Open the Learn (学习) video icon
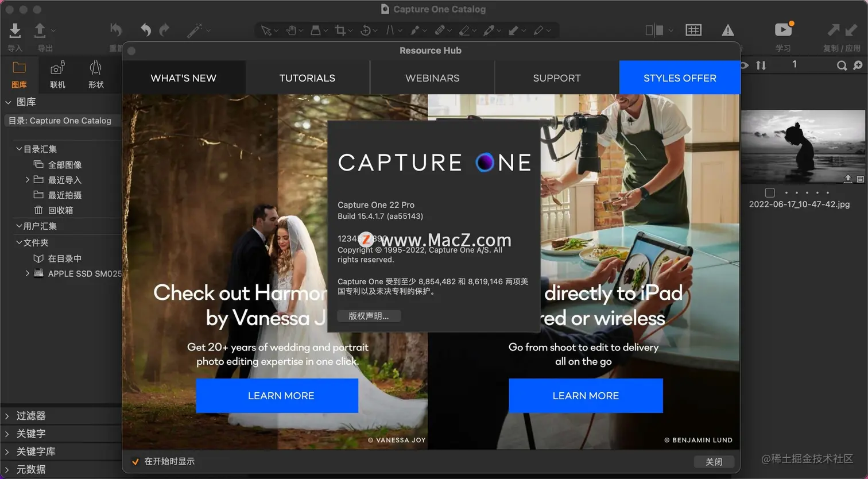868x479 pixels. point(783,29)
